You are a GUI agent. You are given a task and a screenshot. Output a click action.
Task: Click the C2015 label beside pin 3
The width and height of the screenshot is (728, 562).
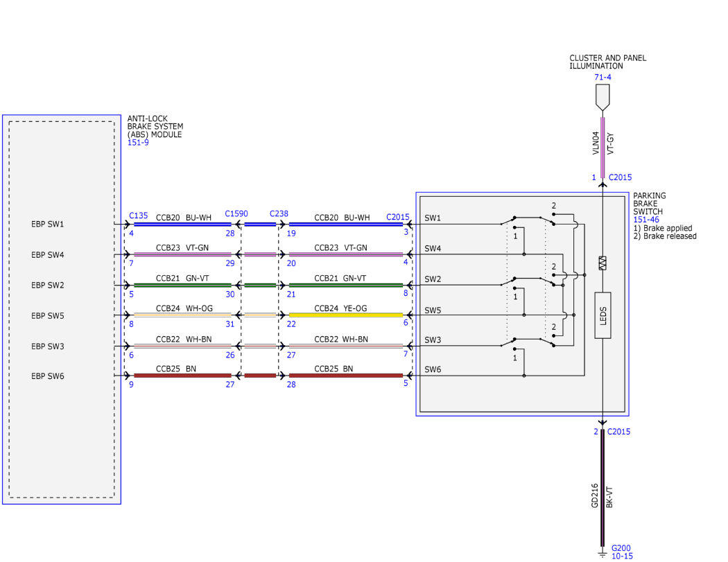(x=398, y=217)
